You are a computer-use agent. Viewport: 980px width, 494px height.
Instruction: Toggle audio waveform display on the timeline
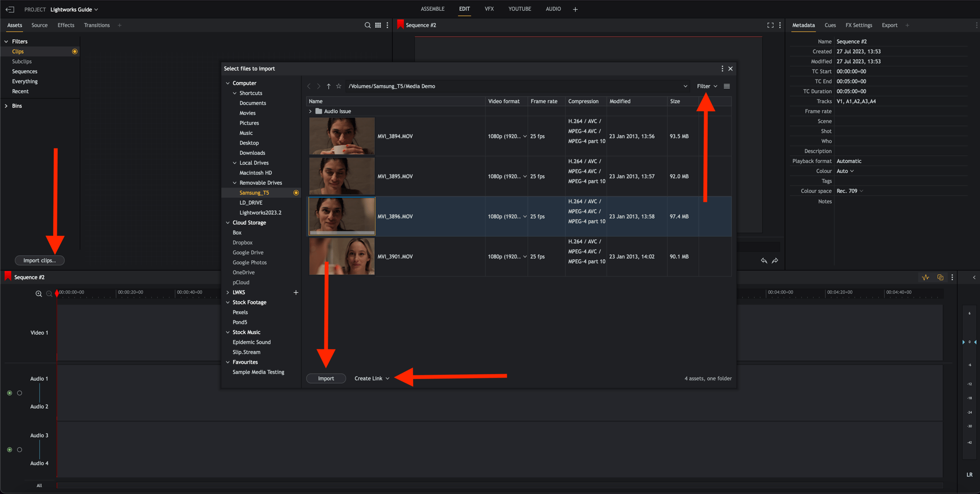tap(926, 277)
